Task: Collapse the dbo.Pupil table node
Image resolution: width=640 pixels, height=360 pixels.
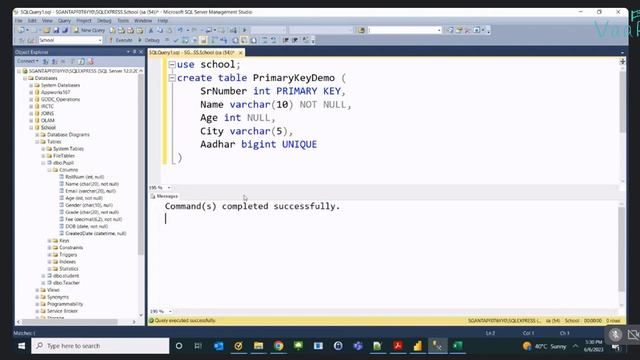Action: click(x=43, y=163)
